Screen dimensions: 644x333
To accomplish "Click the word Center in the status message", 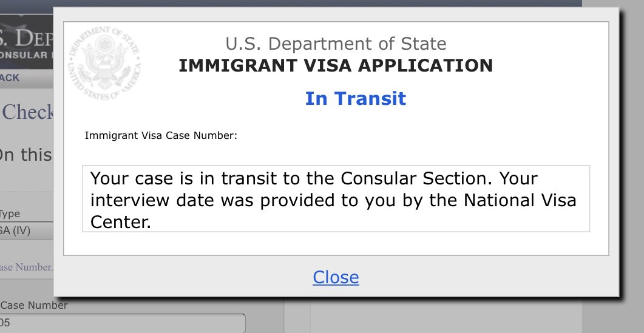I will (120, 222).
